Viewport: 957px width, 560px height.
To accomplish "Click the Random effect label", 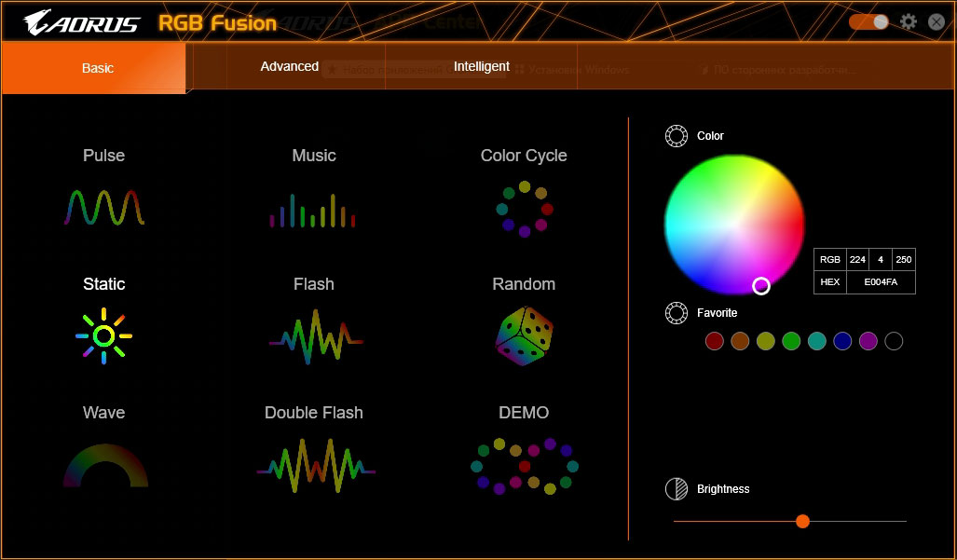I will coord(524,284).
